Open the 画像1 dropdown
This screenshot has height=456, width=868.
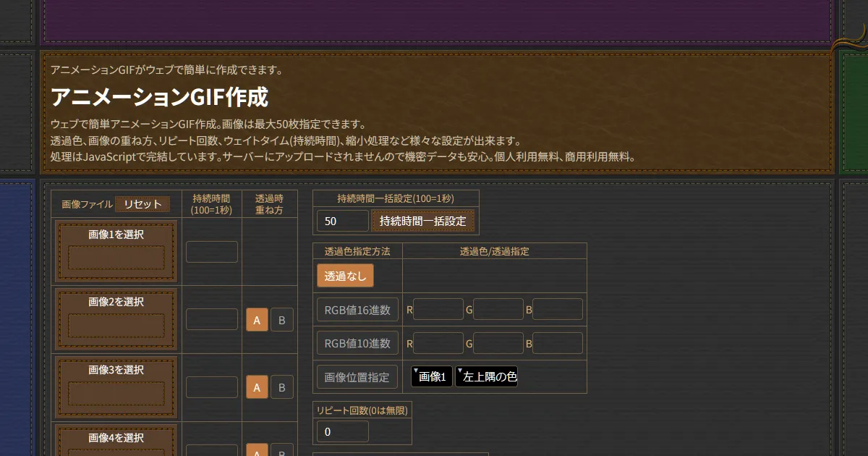point(432,376)
